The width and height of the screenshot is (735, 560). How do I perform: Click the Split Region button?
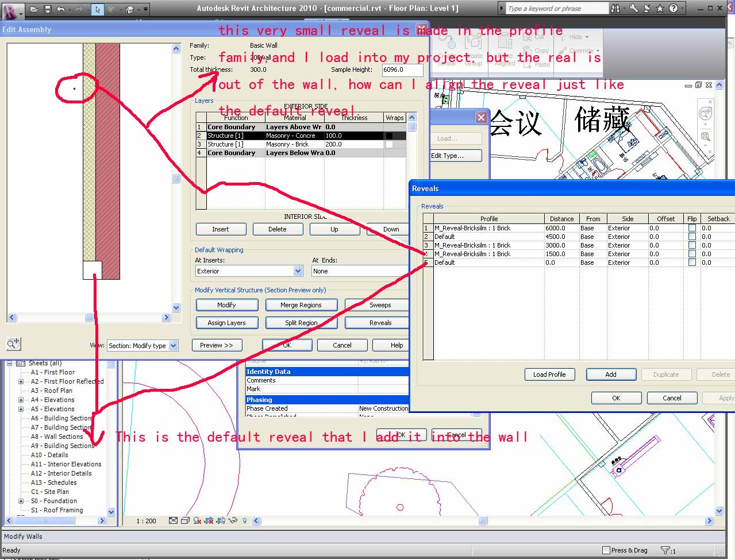point(301,323)
